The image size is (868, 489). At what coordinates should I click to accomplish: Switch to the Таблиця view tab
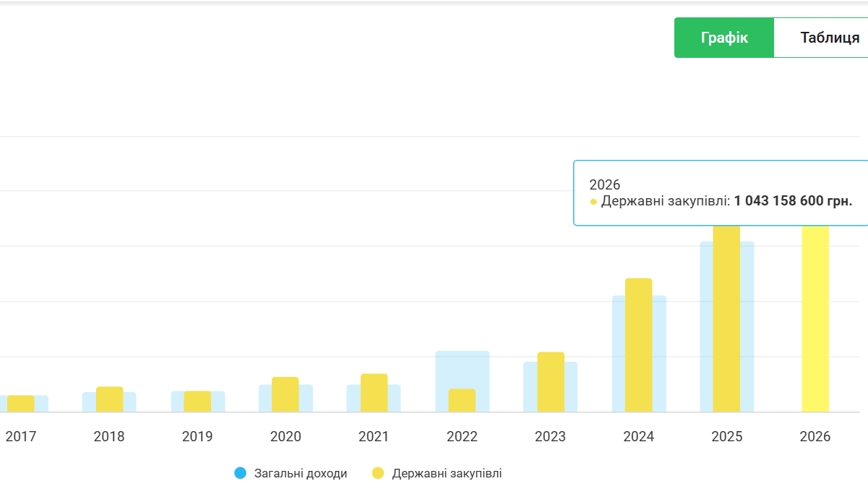828,38
